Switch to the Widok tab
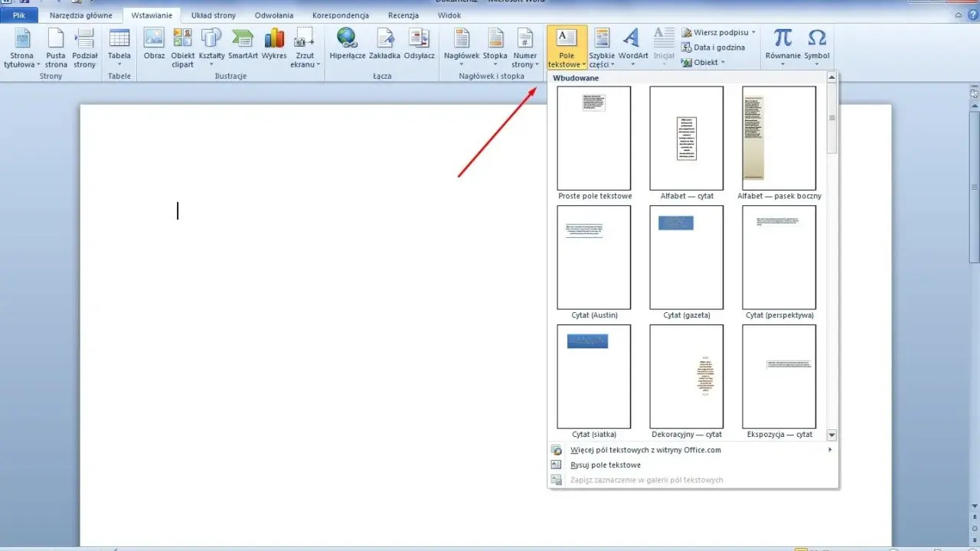This screenshot has width=980, height=551. (449, 15)
